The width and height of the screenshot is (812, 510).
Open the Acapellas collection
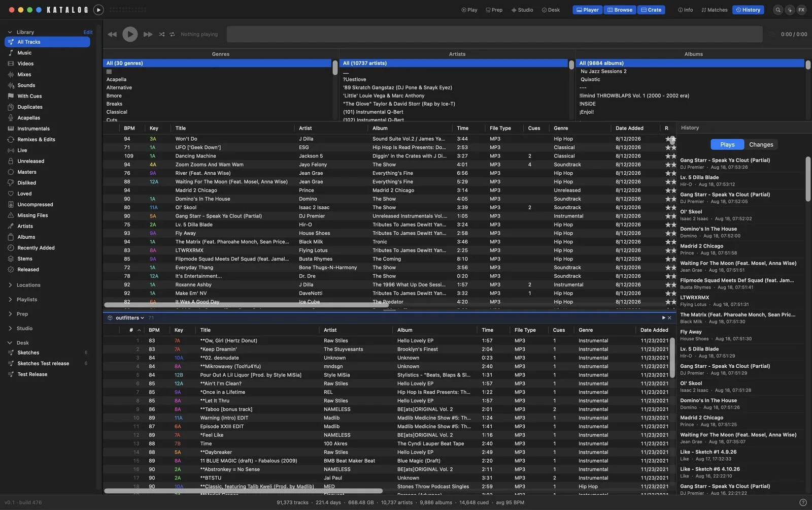[x=47, y=118]
